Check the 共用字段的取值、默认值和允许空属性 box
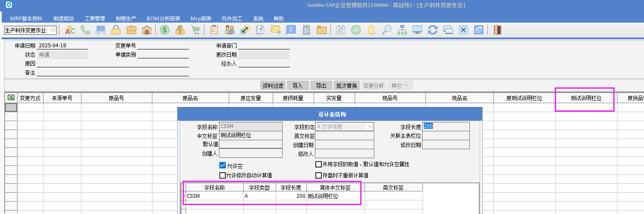Screen dimensions: 644x214 (318, 165)
